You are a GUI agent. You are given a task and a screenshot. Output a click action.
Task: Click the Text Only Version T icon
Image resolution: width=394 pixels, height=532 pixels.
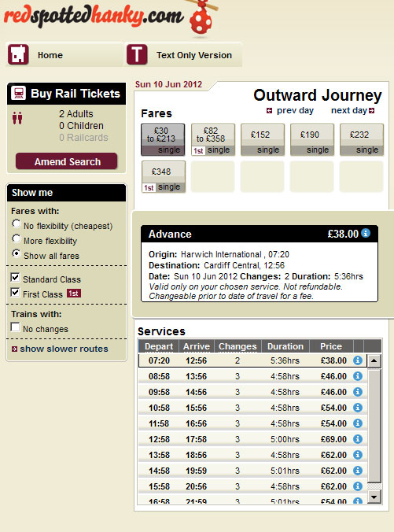(137, 54)
